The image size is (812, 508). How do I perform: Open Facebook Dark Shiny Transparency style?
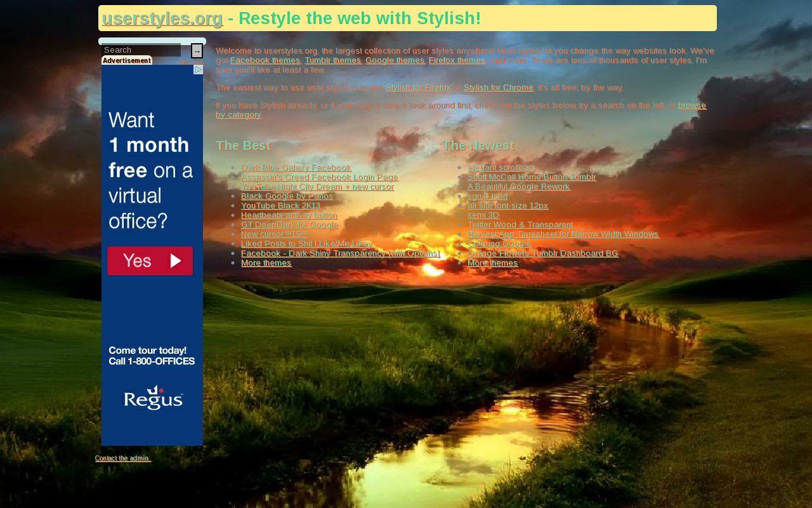click(x=341, y=253)
